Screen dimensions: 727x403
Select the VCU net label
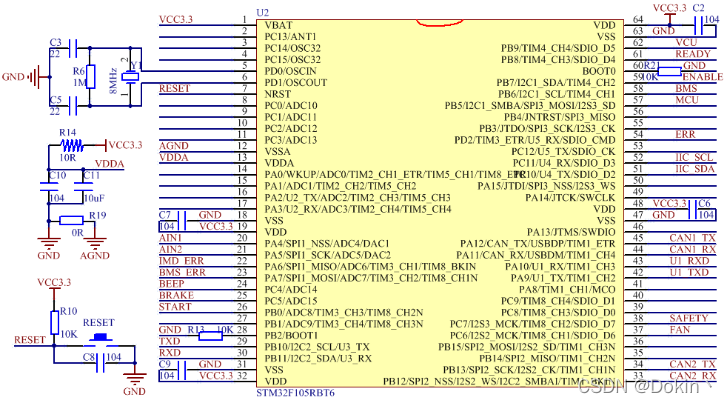(x=686, y=42)
